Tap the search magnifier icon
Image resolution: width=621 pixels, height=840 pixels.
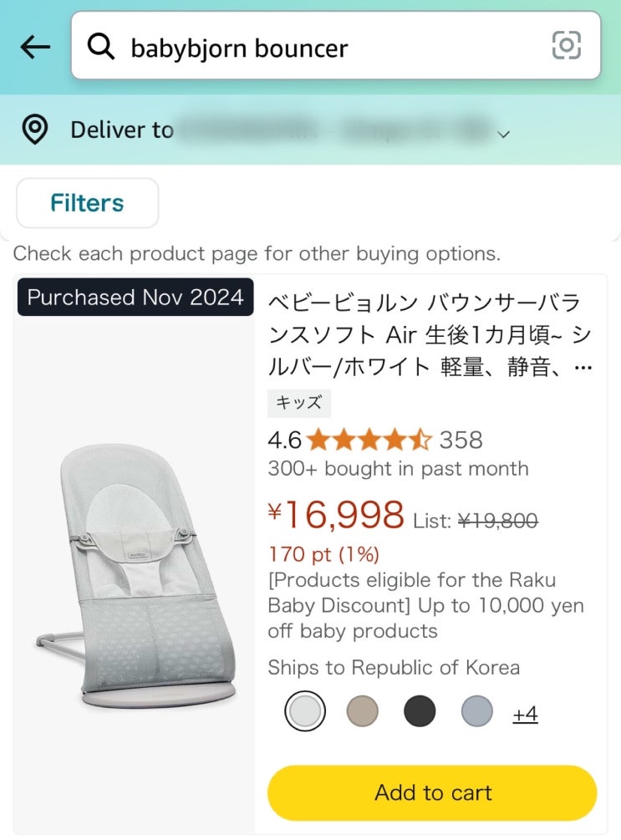(x=101, y=48)
